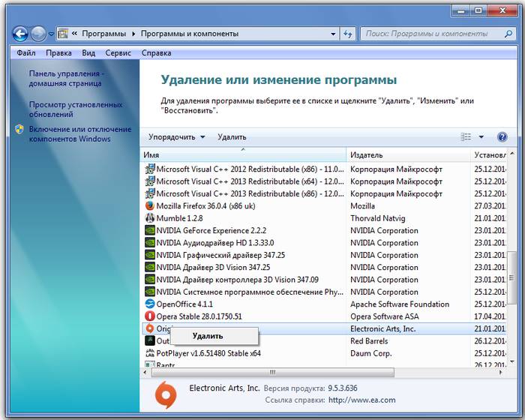Click the Control Panel icon in address bar
The width and height of the screenshot is (525, 420).
(62, 34)
